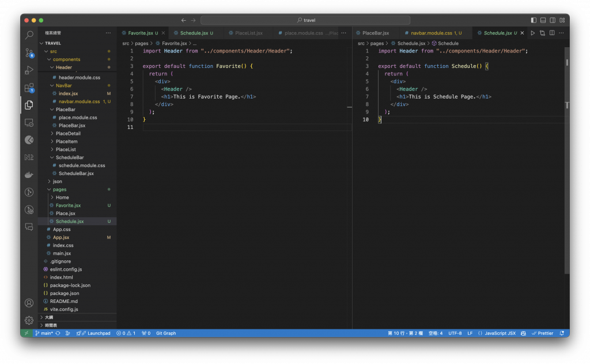
Task: Click Launchpad in status bar
Action: coord(93,333)
